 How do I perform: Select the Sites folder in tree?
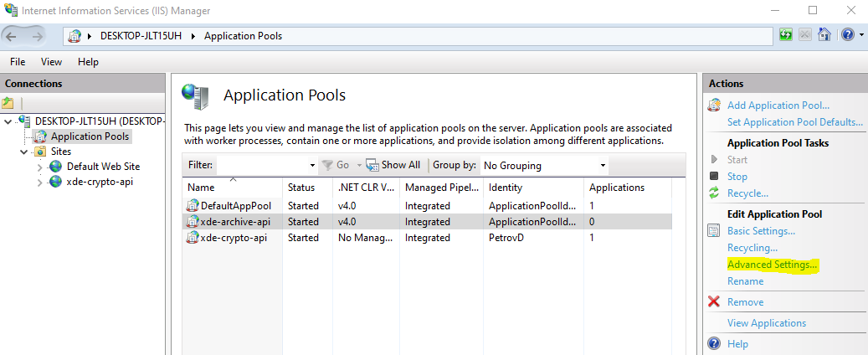[x=60, y=152]
